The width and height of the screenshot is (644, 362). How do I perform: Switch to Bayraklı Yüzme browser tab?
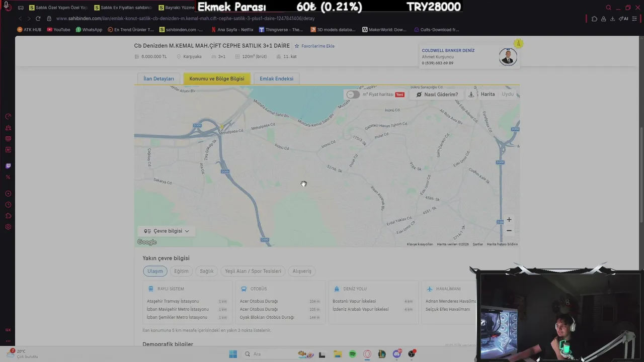click(x=176, y=8)
